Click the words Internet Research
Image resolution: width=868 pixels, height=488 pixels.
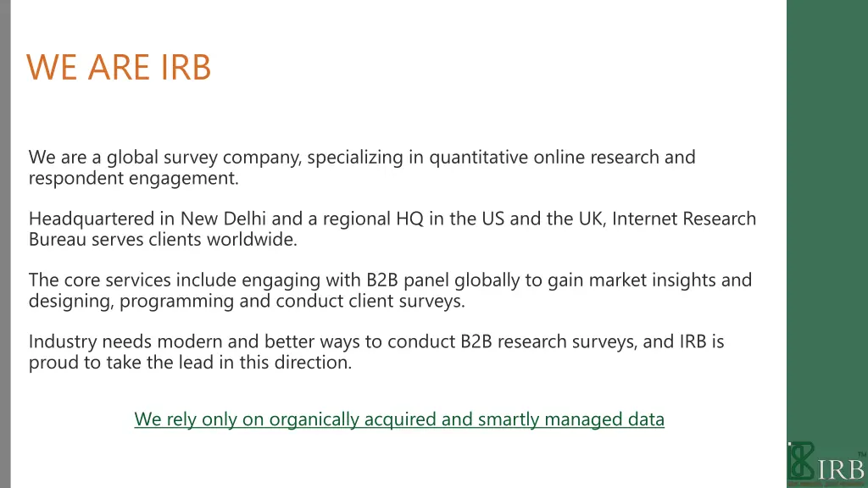(x=684, y=219)
